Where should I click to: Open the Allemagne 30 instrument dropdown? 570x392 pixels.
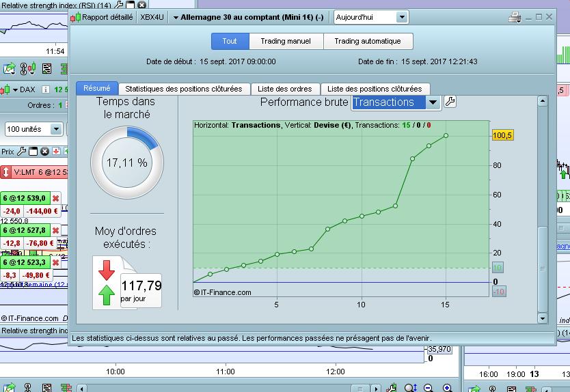coord(176,18)
